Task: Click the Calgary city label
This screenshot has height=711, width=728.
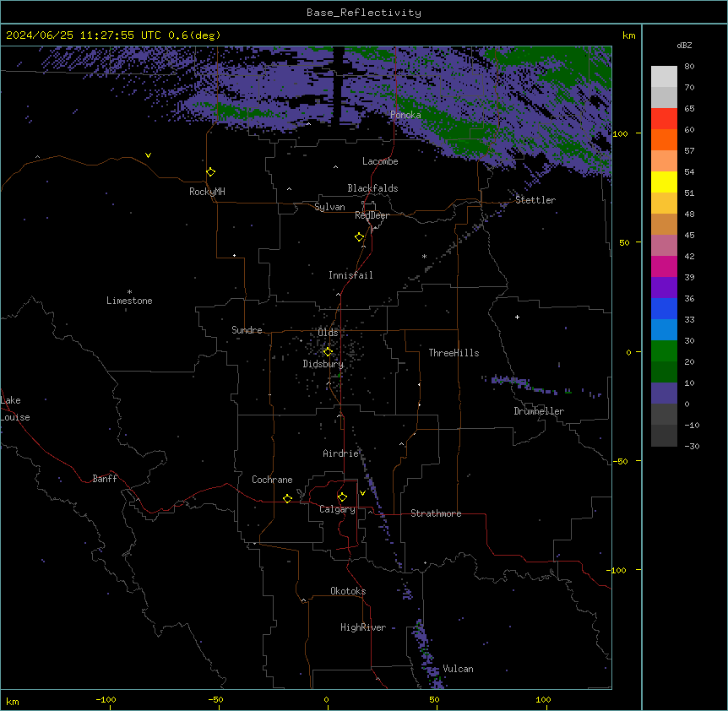Action: coord(338,509)
